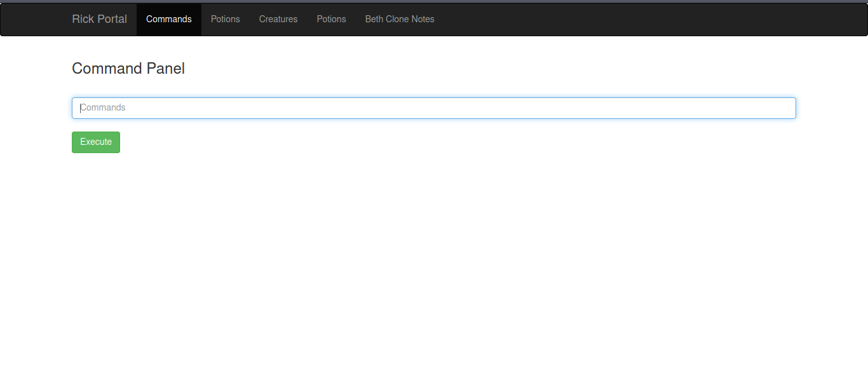The image size is (868, 380).
Task: Place cursor in Commands placeholder box
Action: coord(433,108)
